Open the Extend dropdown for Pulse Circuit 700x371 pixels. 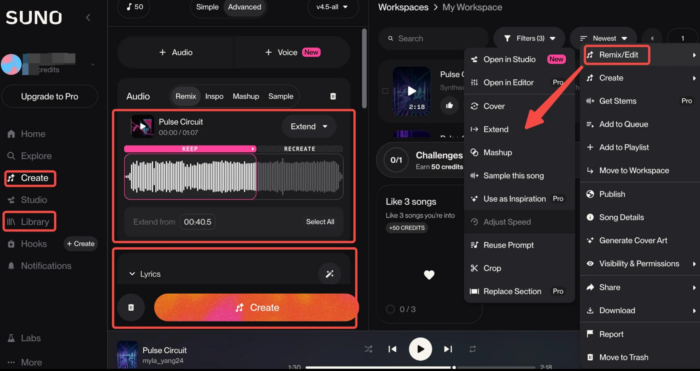pos(309,127)
